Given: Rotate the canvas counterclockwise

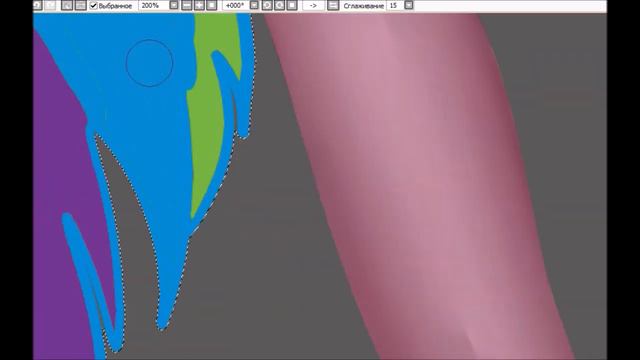Looking at the screenshot, I should pyautogui.click(x=267, y=5).
